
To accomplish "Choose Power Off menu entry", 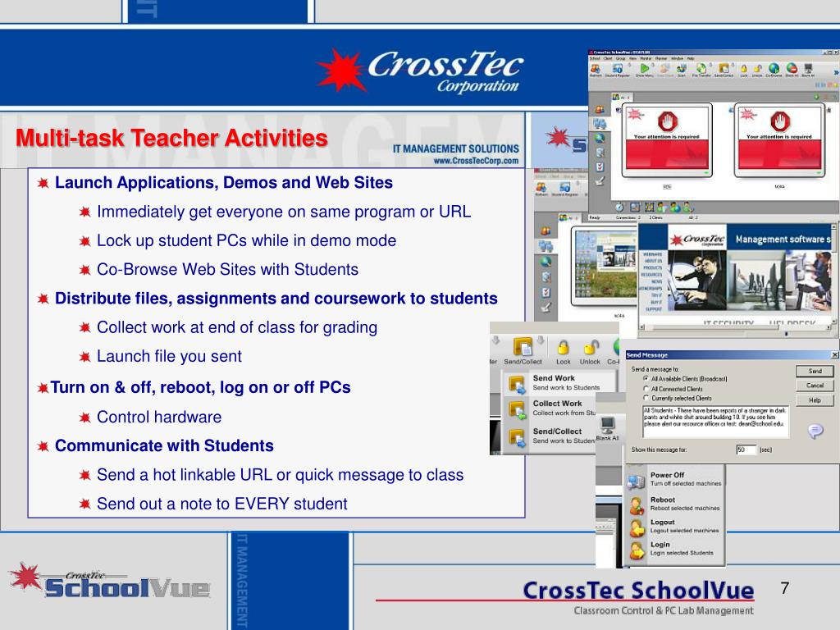I will click(x=675, y=479).
